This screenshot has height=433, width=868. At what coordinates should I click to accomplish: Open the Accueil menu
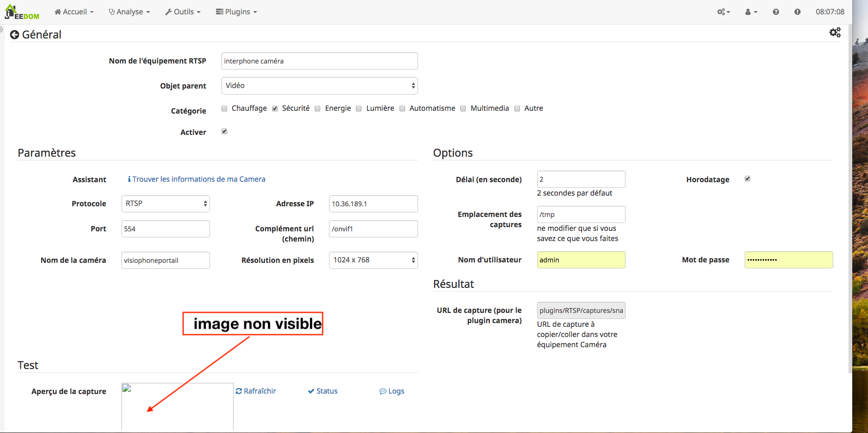[74, 12]
